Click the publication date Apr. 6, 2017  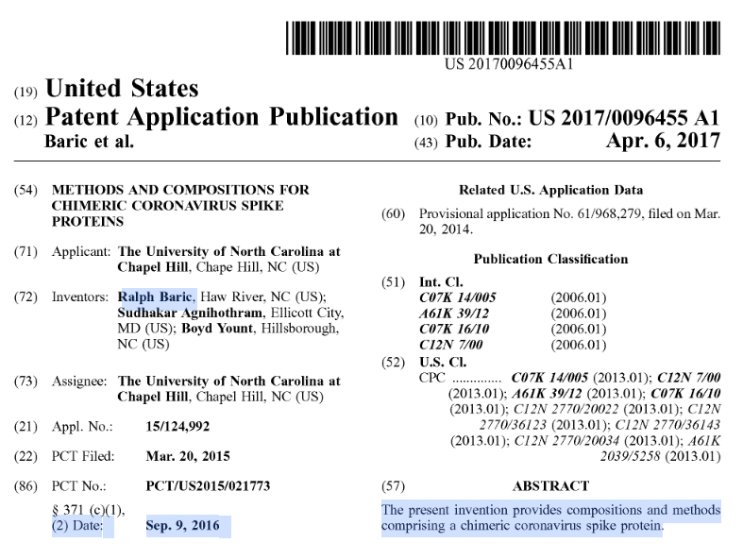click(662, 142)
